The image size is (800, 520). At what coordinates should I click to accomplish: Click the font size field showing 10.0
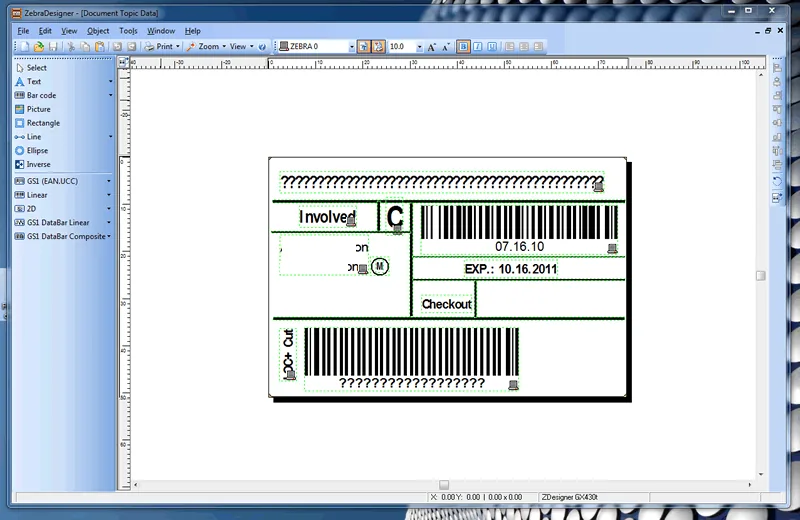(x=402, y=46)
